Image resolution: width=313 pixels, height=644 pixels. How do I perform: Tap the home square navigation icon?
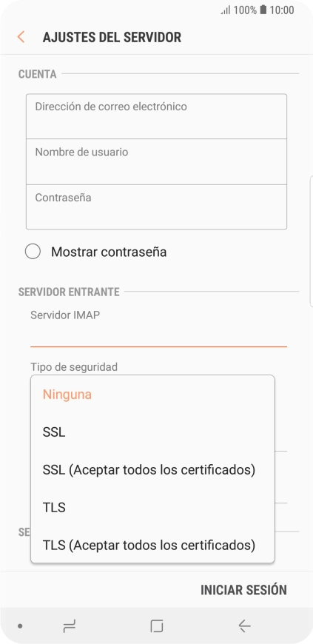click(x=157, y=626)
